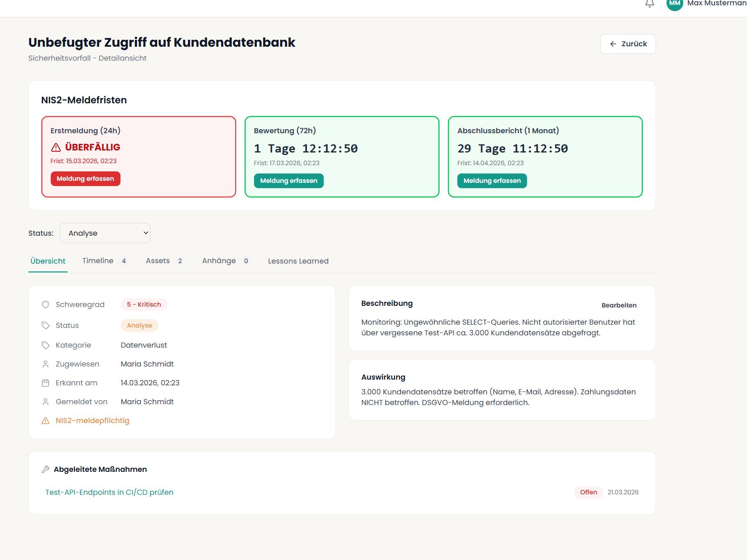The width and height of the screenshot is (747, 560).
Task: Click the wrench icon beside Abgeleitete Maßnahmen
Action: pyautogui.click(x=46, y=469)
